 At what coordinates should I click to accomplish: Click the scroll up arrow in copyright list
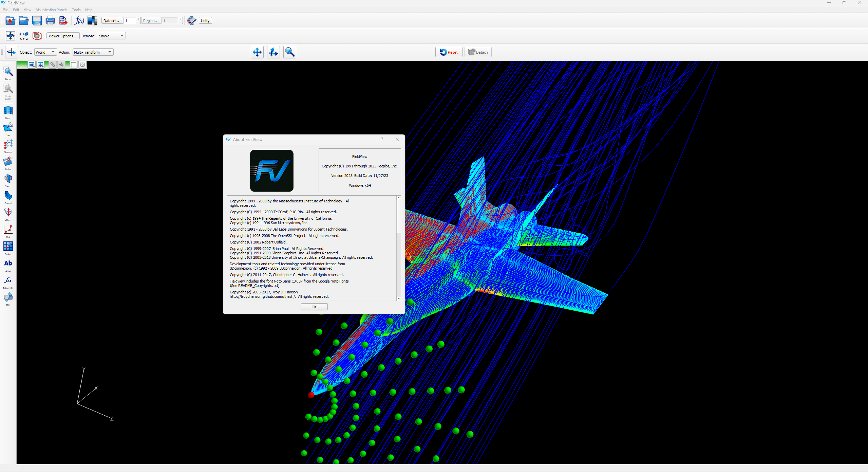399,198
